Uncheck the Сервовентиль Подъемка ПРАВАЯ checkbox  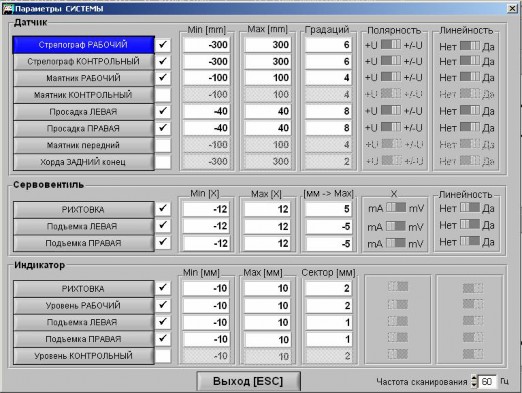click(x=163, y=242)
